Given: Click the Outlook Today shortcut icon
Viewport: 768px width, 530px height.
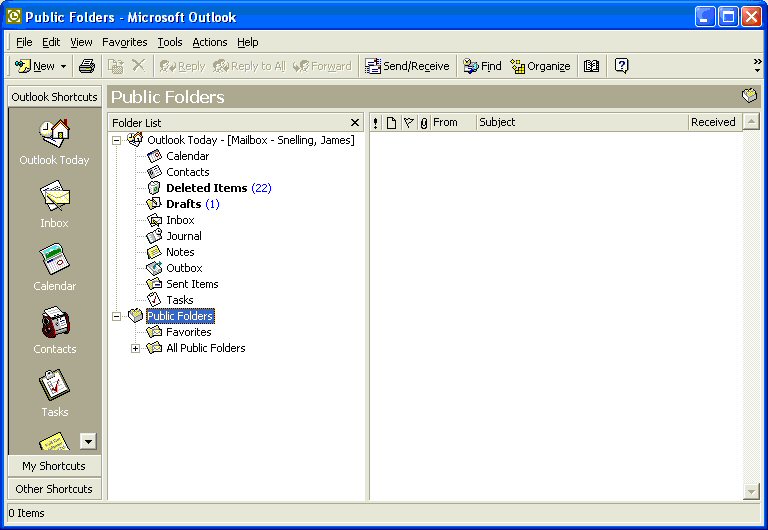Looking at the screenshot, I should pyautogui.click(x=54, y=133).
